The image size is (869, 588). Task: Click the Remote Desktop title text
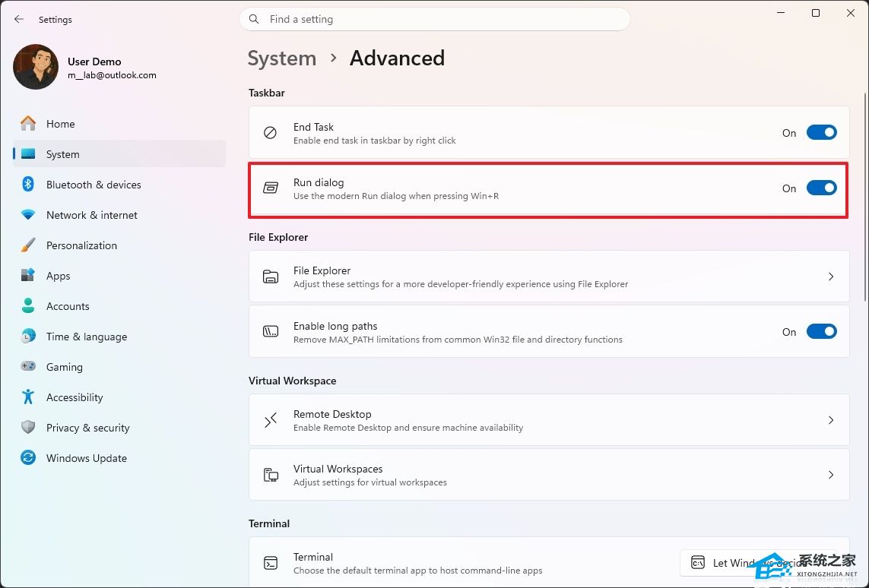(x=332, y=414)
